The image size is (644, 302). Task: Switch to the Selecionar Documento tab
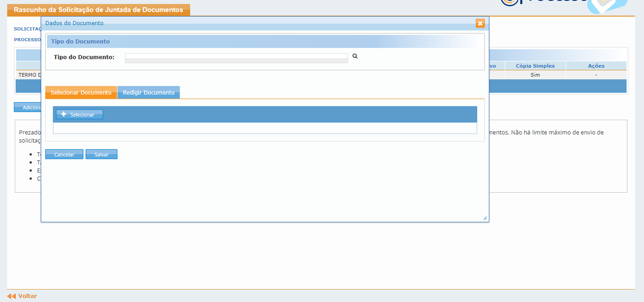coord(81,93)
